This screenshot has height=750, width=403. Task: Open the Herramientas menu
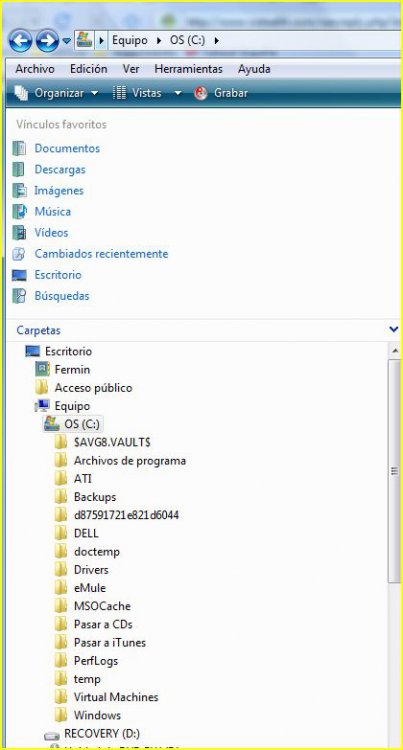click(x=188, y=69)
